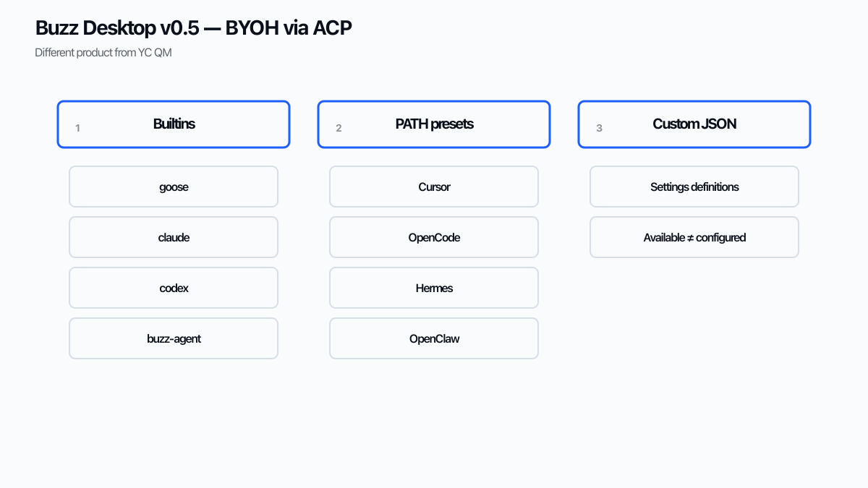Image resolution: width=868 pixels, height=488 pixels.
Task: Click the claude box
Action: point(174,237)
